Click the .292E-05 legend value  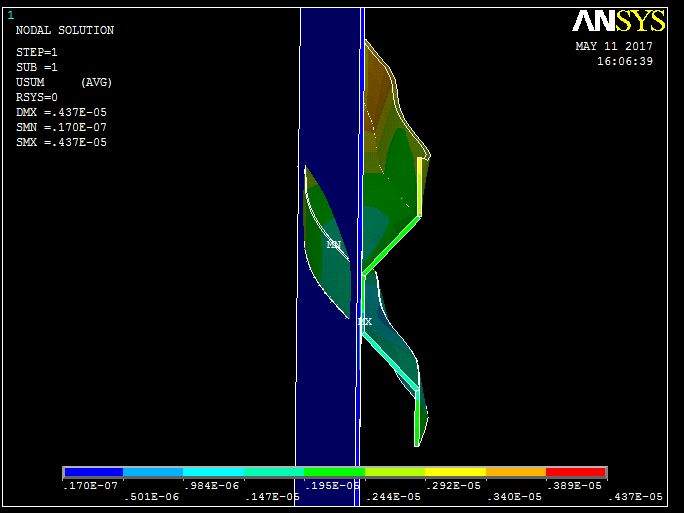pyautogui.click(x=454, y=486)
